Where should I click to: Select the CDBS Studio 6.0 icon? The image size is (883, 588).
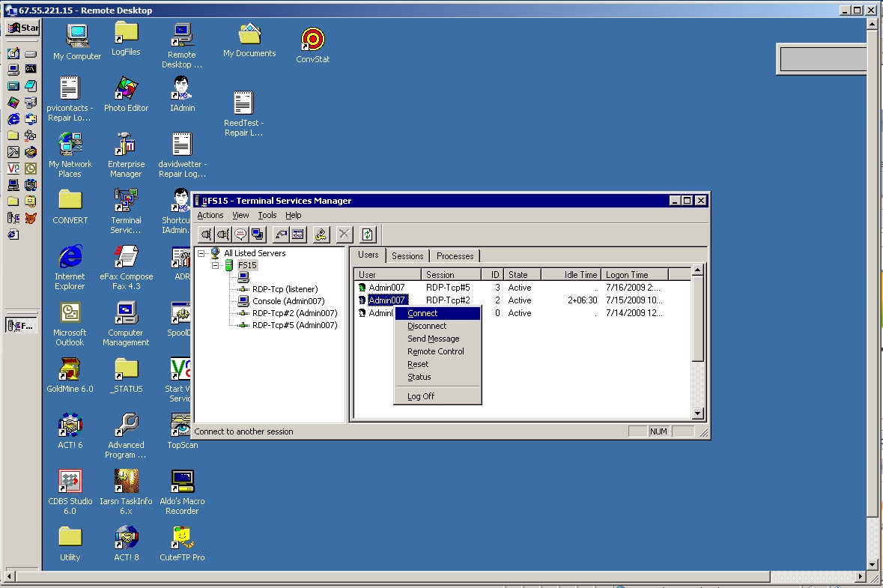click(70, 491)
